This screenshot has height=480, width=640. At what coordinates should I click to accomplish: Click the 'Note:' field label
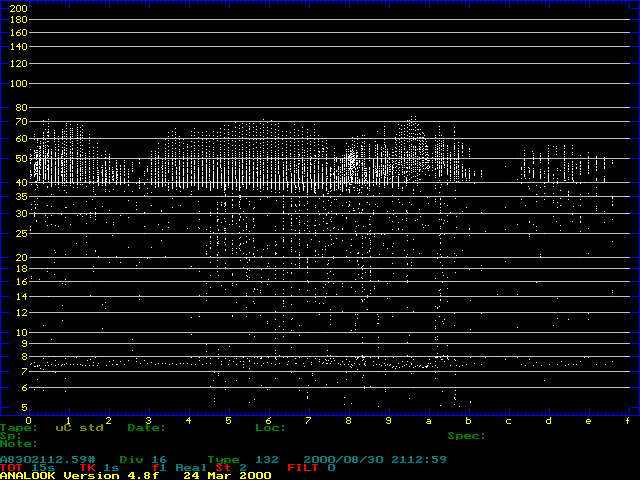pos(19,444)
